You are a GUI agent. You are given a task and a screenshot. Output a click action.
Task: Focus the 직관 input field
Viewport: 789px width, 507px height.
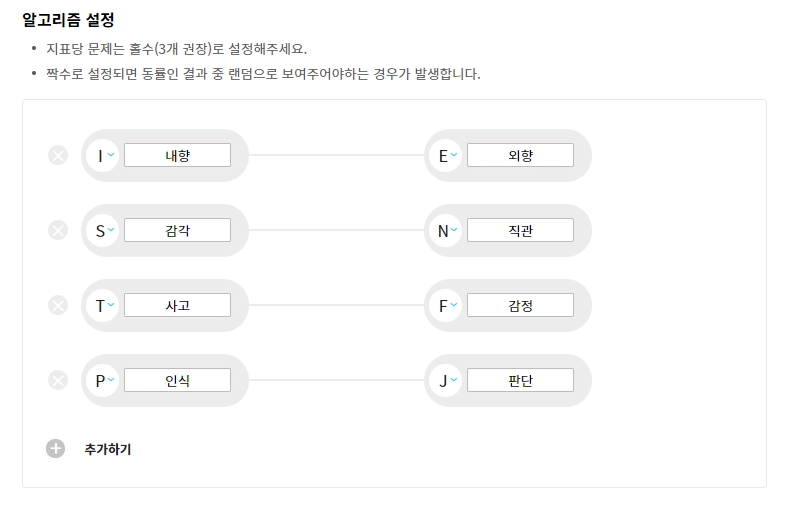pos(520,230)
